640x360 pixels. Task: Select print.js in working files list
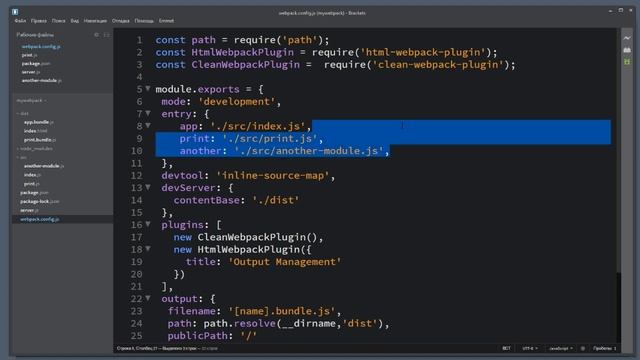click(x=29, y=55)
